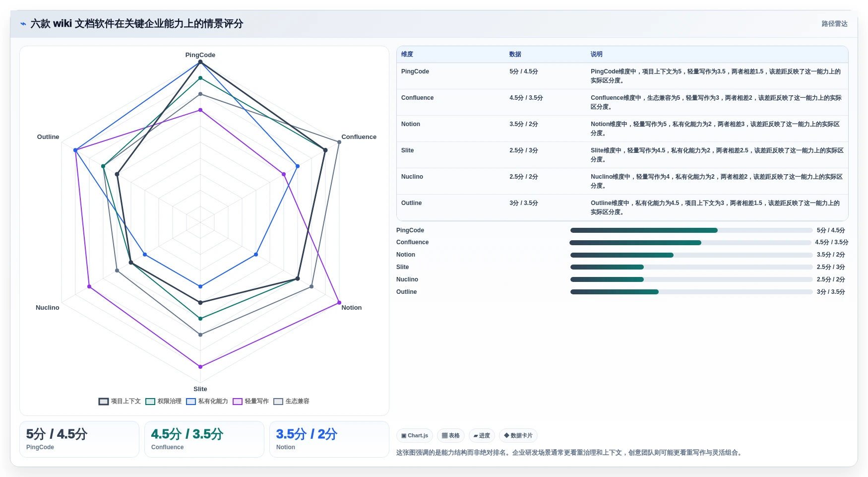
Task: Click the 3分 / 3.5分 cell in Outline table row
Action: [524, 203]
